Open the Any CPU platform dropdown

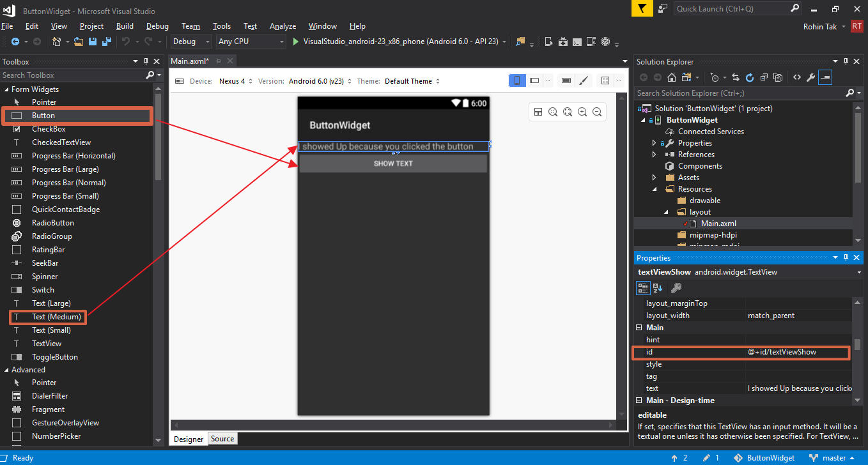coord(251,42)
